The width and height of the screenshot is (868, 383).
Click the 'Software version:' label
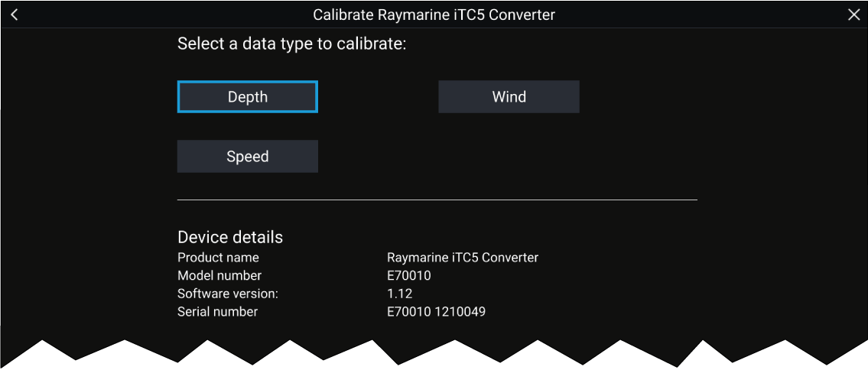pyautogui.click(x=228, y=294)
